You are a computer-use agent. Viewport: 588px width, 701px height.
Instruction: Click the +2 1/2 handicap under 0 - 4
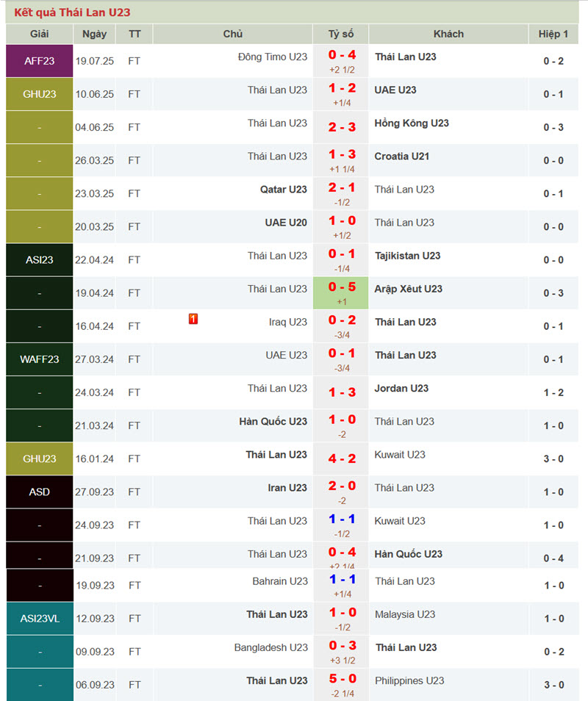click(x=342, y=70)
